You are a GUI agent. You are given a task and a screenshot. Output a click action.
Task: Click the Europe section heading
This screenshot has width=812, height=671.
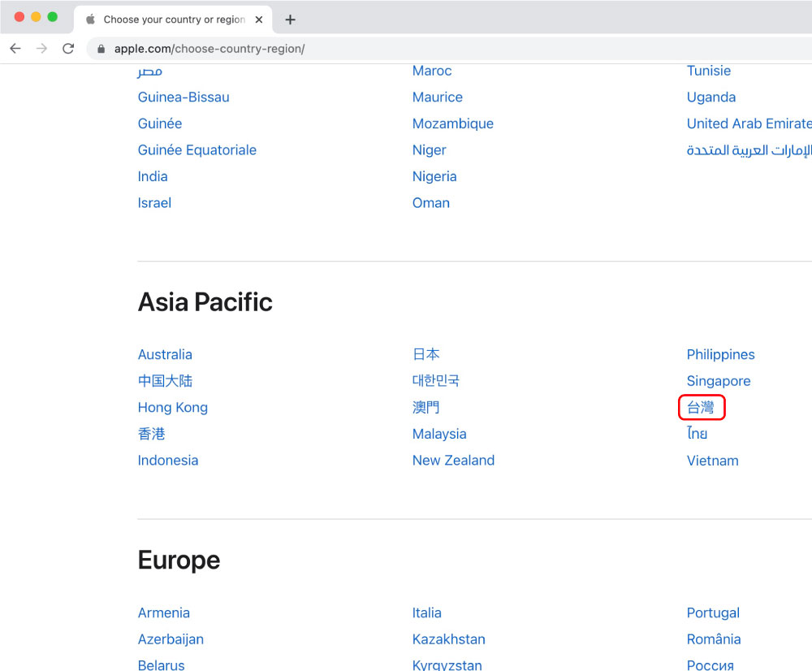pyautogui.click(x=179, y=561)
